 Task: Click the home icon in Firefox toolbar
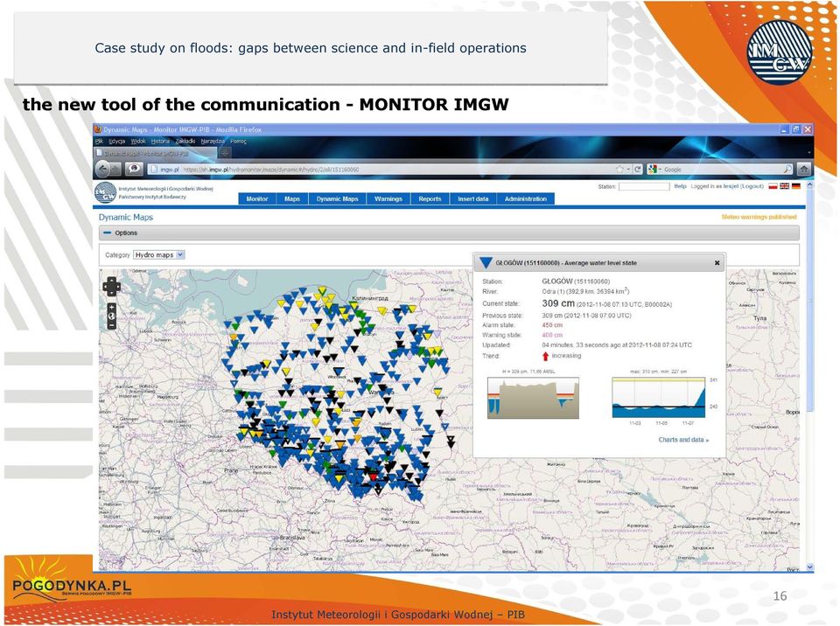pyautogui.click(x=803, y=170)
